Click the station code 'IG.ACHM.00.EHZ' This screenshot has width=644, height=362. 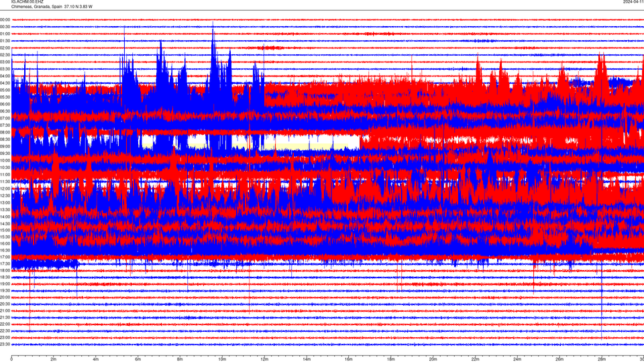point(27,2)
